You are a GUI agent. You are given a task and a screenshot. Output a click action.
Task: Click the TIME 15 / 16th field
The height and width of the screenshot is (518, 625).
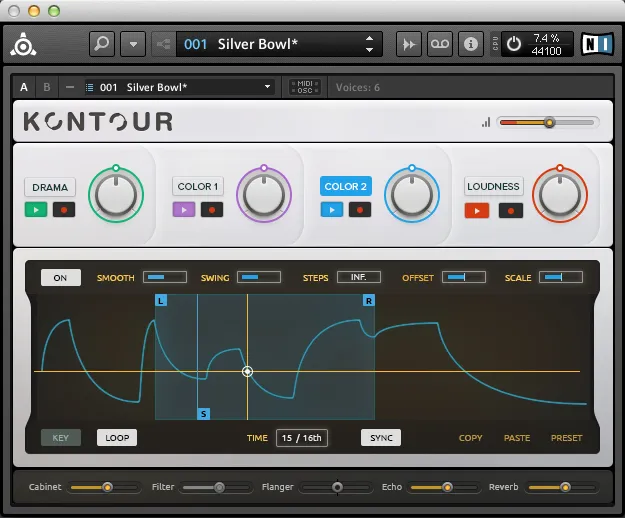point(302,438)
